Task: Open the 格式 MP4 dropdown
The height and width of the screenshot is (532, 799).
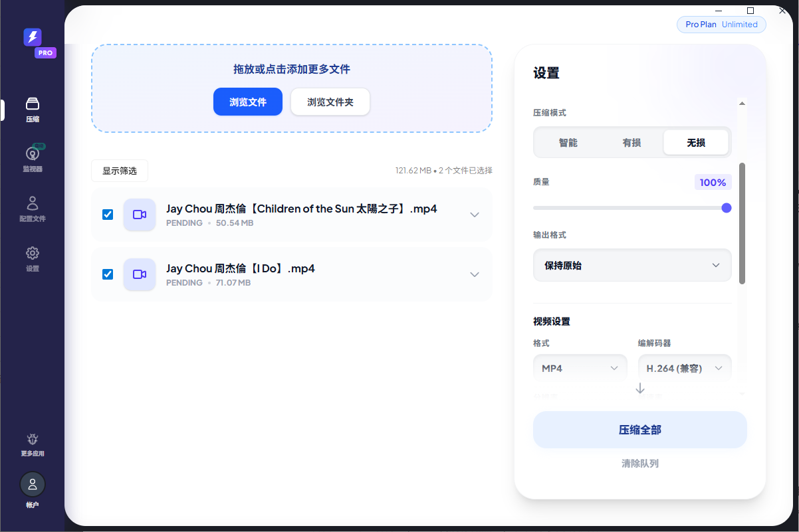Action: click(580, 368)
